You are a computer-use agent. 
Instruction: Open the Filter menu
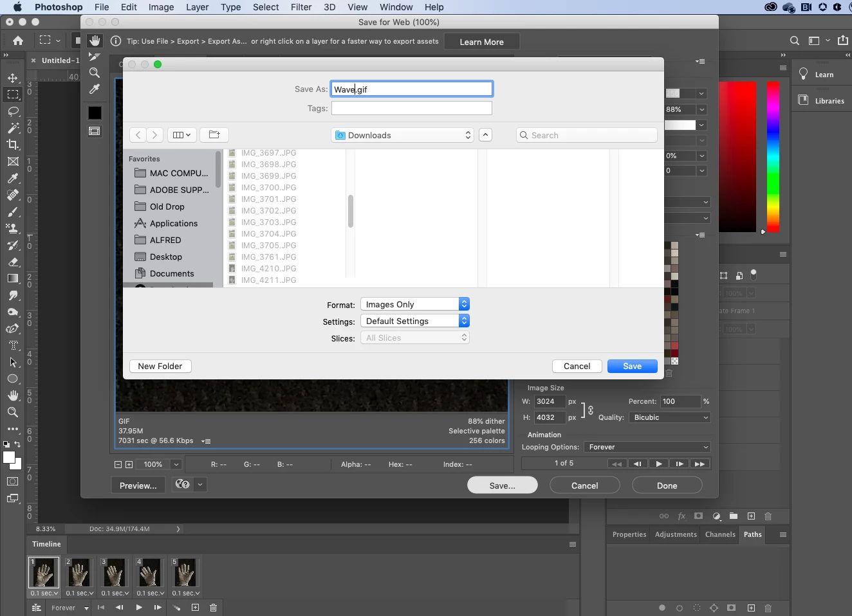pos(301,7)
